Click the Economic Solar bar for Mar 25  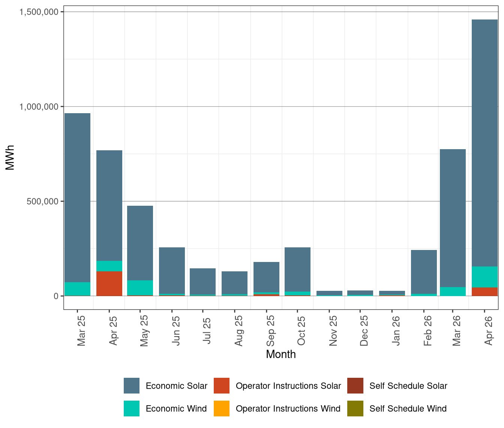coord(78,198)
